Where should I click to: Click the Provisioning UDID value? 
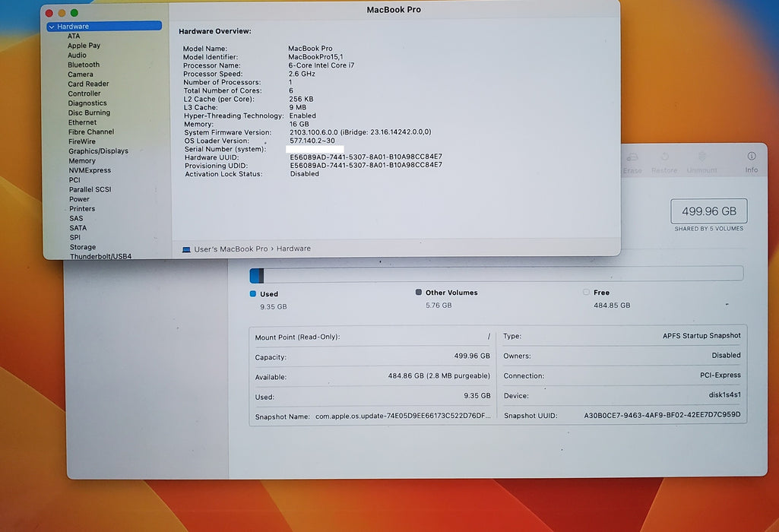coord(366,165)
